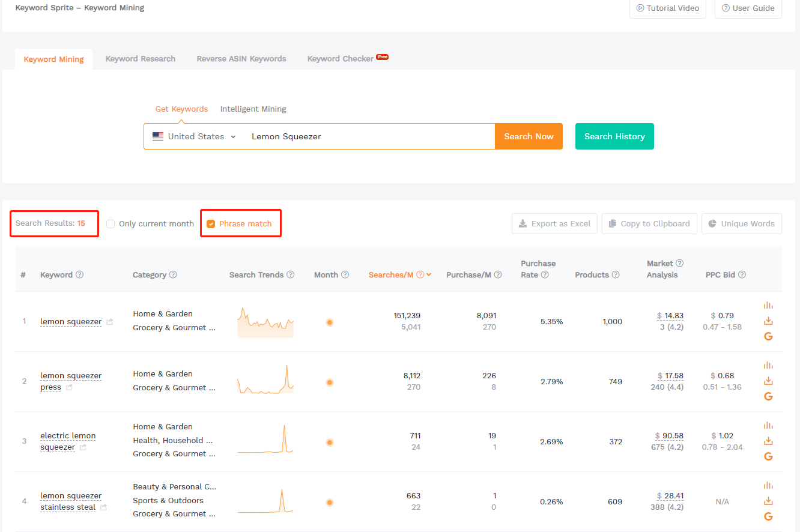
Task: Click download icon in lemon squeezer press row
Action: (x=768, y=381)
